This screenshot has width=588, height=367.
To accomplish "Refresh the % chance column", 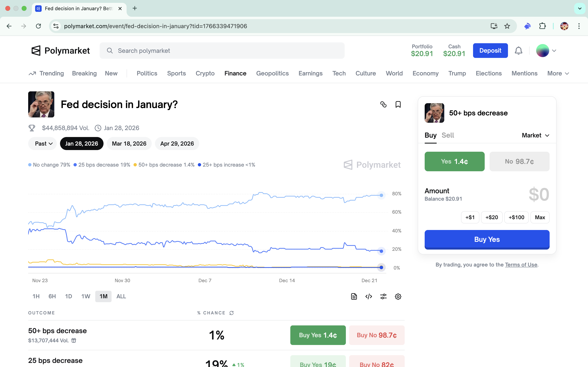I will [x=232, y=313].
